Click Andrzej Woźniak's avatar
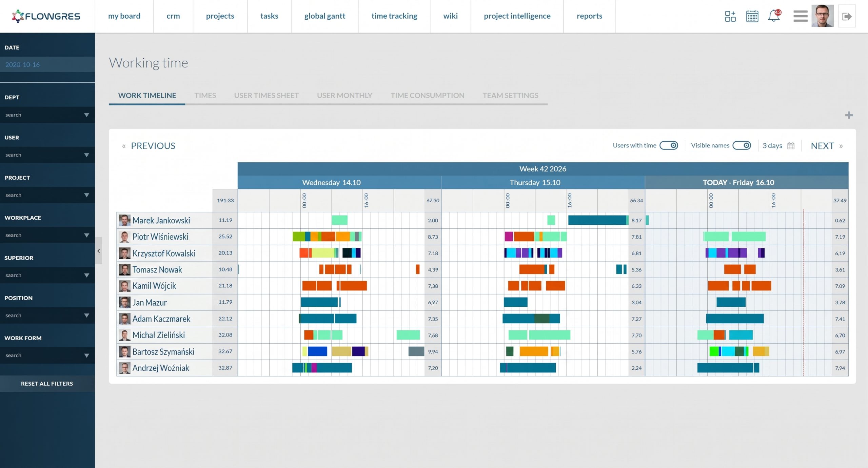This screenshot has height=468, width=868. [x=124, y=368]
